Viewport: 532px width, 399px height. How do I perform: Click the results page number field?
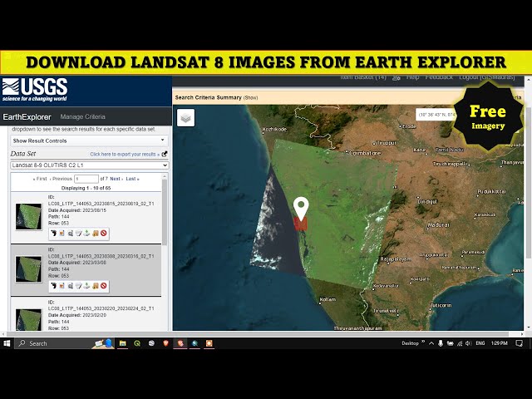pyautogui.click(x=86, y=179)
